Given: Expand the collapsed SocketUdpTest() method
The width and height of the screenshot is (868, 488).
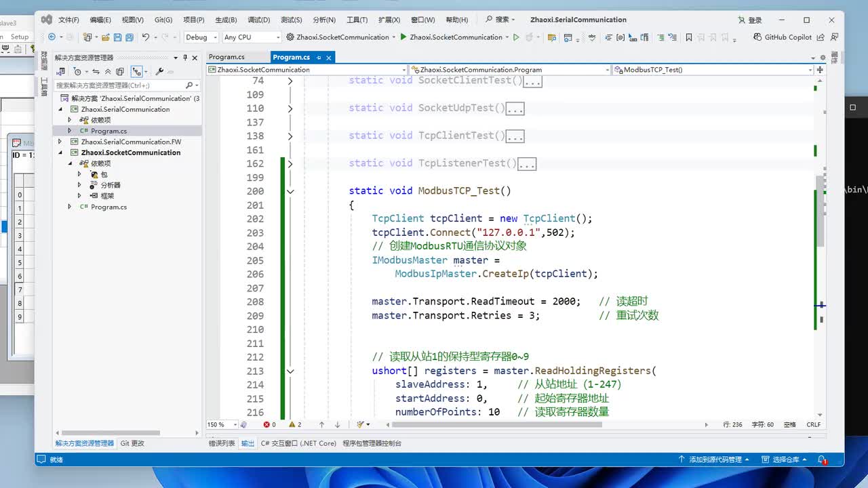Looking at the screenshot, I should tap(290, 108).
